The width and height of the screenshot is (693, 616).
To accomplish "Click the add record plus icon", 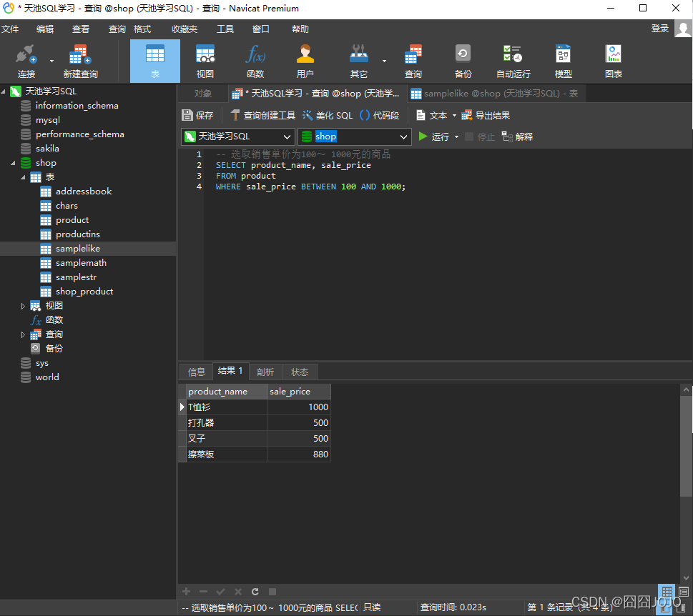I will coord(187,591).
